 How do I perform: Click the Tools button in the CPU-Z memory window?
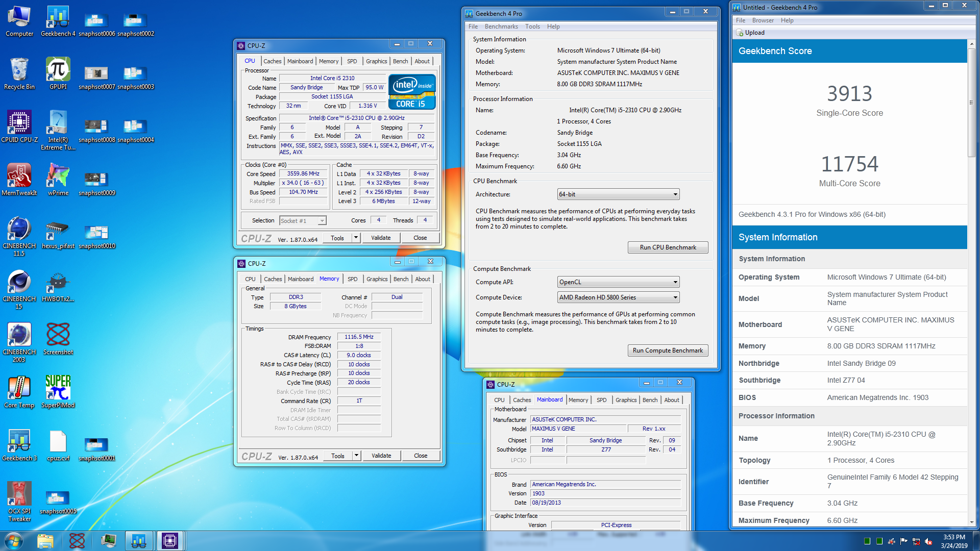click(338, 456)
